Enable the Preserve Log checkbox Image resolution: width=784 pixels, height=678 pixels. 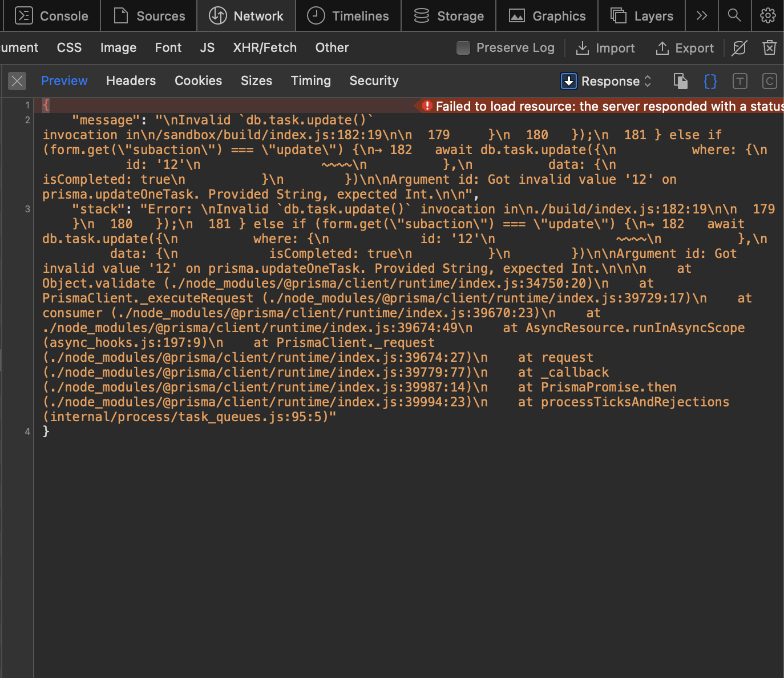463,48
